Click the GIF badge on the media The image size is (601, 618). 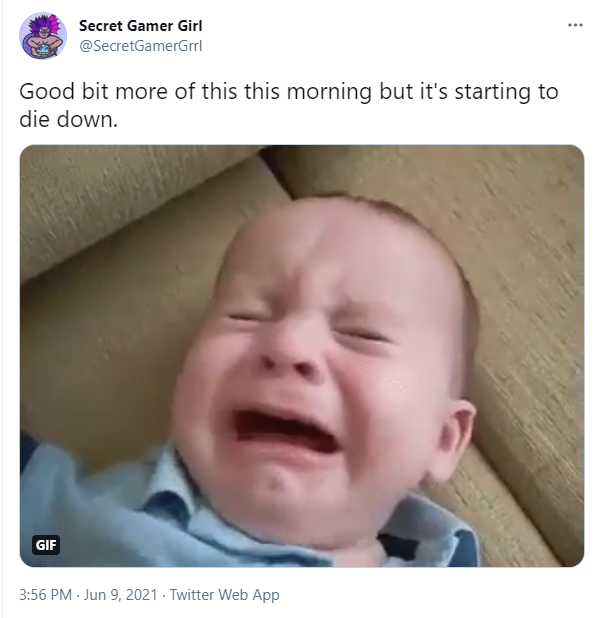(46, 545)
